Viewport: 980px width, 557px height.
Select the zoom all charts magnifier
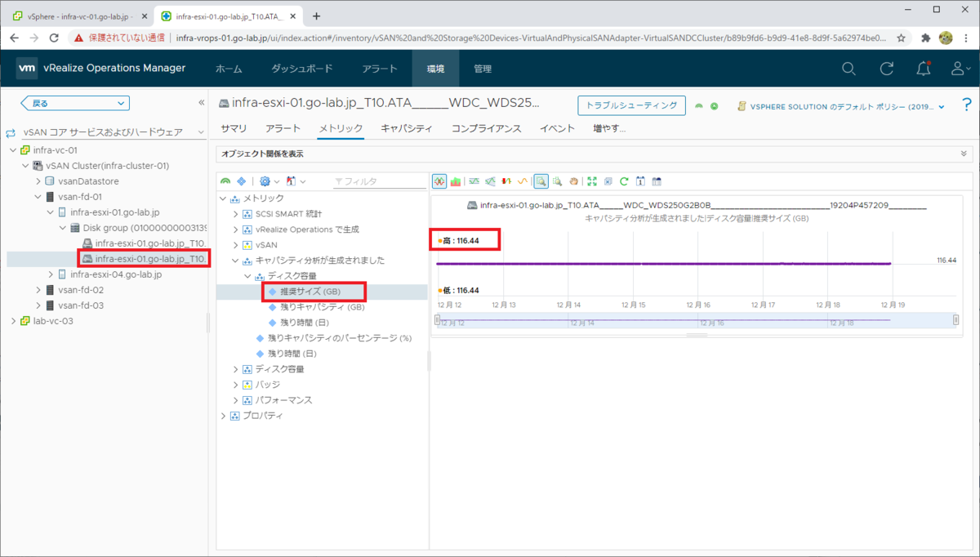coord(557,180)
